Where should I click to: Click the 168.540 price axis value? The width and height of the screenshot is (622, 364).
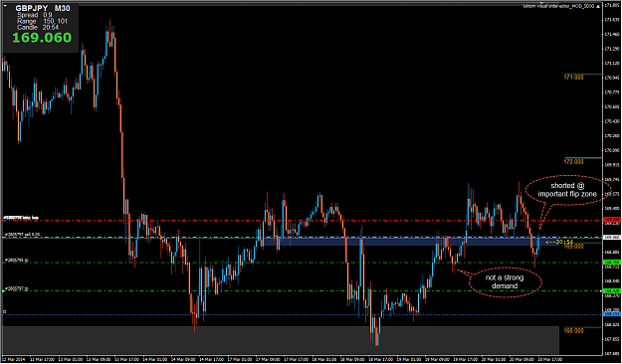tap(611, 281)
